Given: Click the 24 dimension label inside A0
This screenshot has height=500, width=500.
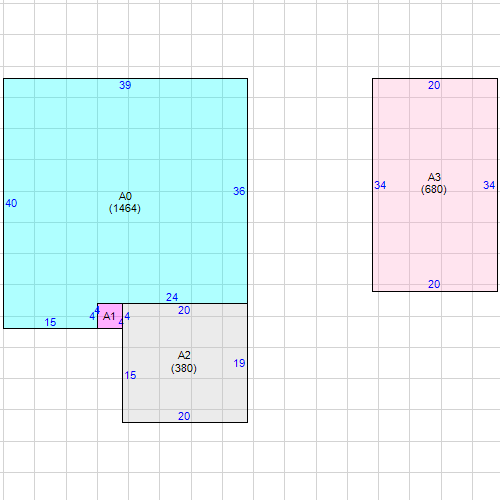Looking at the screenshot, I should tap(172, 297).
